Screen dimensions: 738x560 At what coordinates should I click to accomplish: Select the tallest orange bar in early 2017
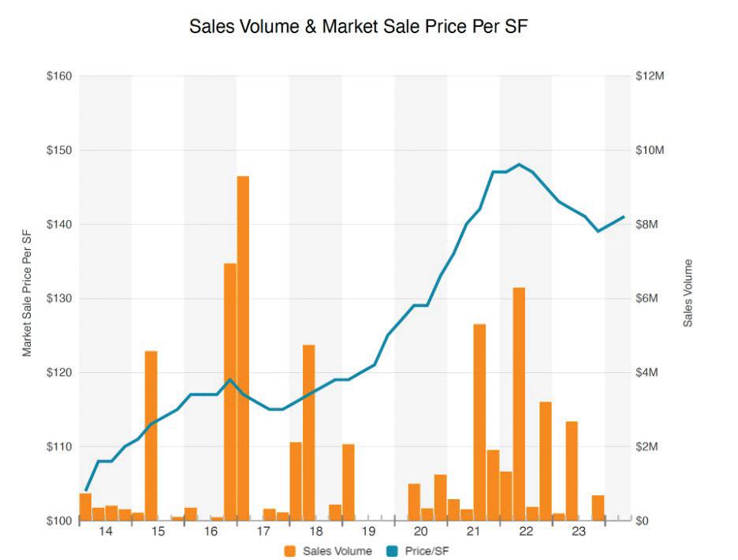pos(243,348)
